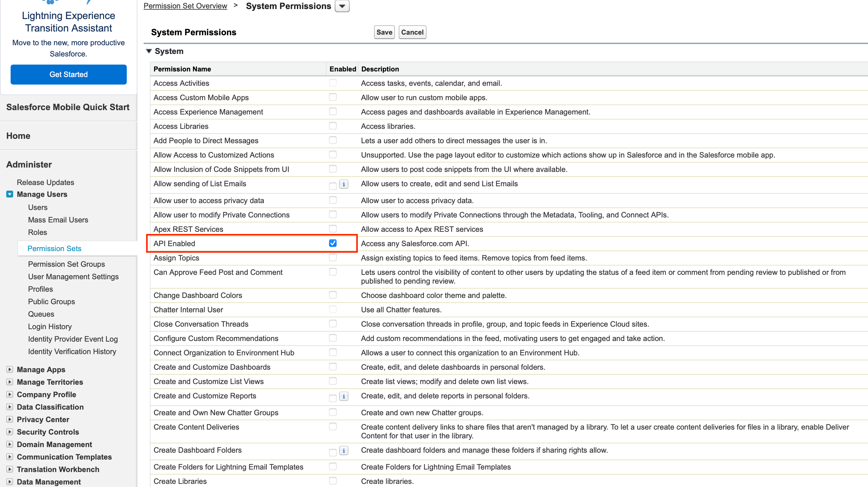Enable the Apex REST Services permission
The height and width of the screenshot is (487, 868).
point(333,229)
